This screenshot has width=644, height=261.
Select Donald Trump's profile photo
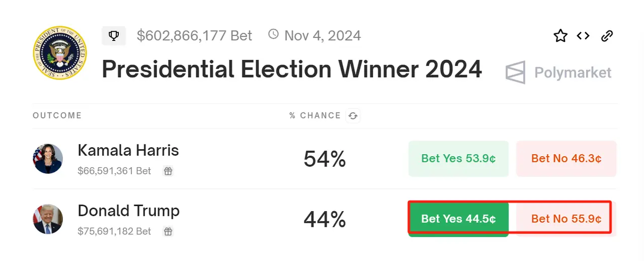point(48,219)
